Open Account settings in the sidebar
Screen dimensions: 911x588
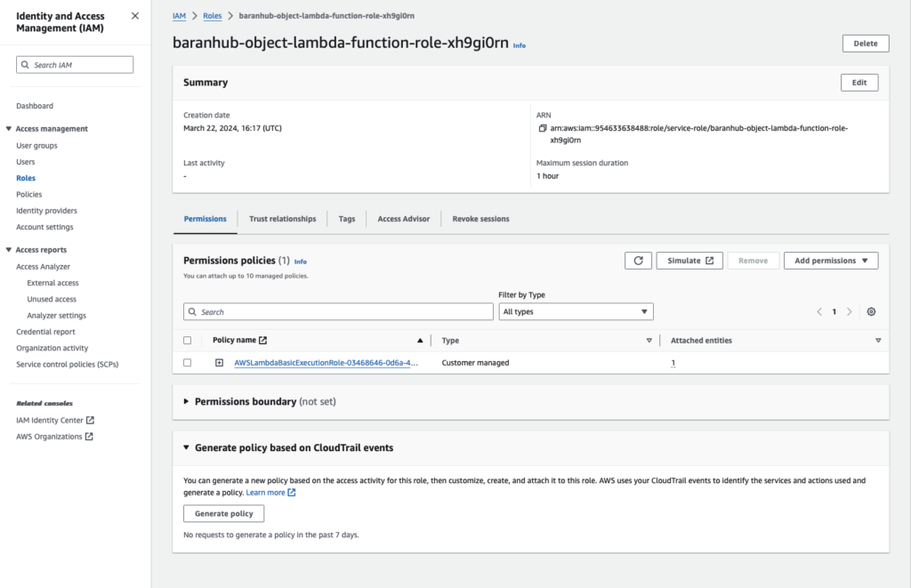tap(44, 227)
